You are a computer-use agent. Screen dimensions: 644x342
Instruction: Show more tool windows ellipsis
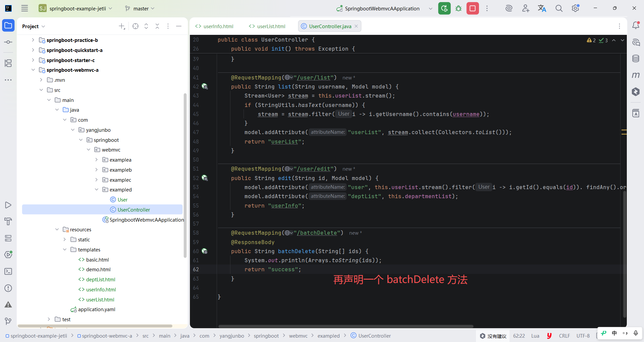pyautogui.click(x=8, y=80)
